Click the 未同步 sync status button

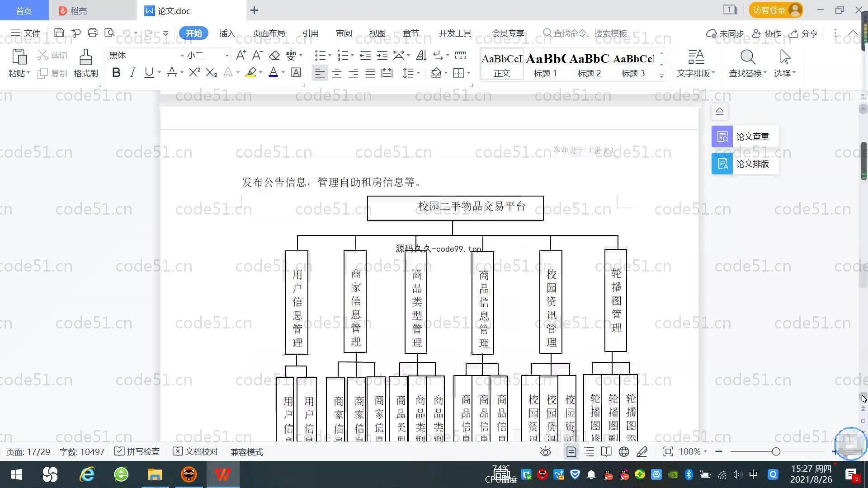[725, 33]
